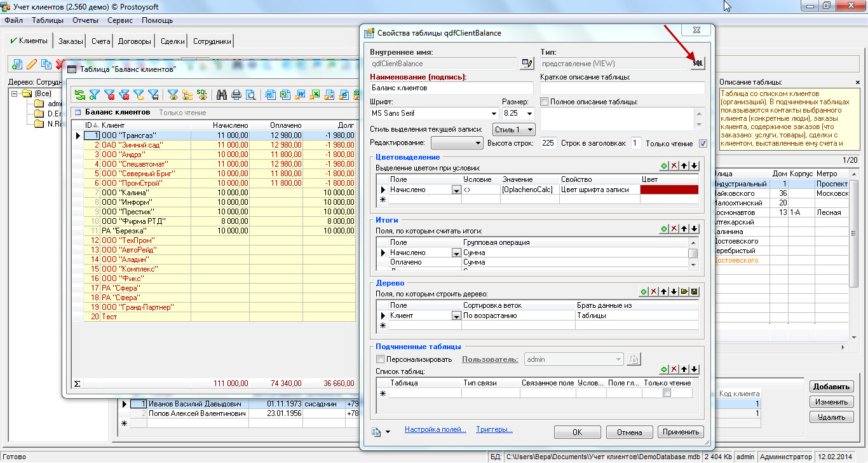Click the SQL view icon in table toolbar
The height and width of the screenshot is (463, 868).
click(x=202, y=95)
